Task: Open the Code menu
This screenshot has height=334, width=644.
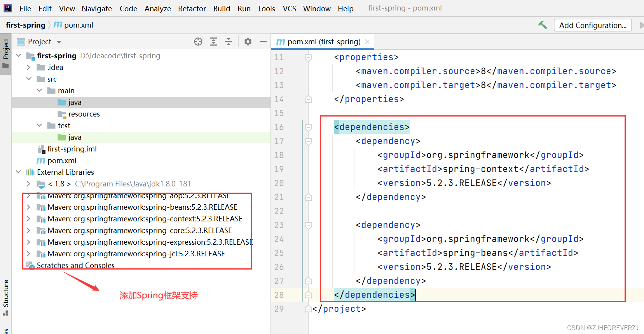Action: [128, 9]
